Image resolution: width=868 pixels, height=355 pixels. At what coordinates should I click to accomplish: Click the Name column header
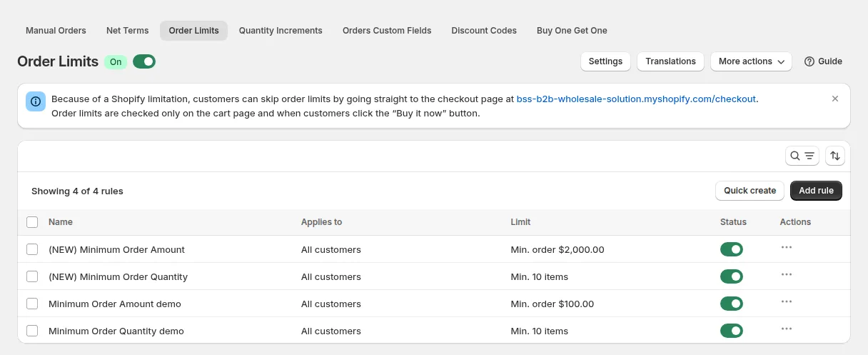(x=61, y=222)
